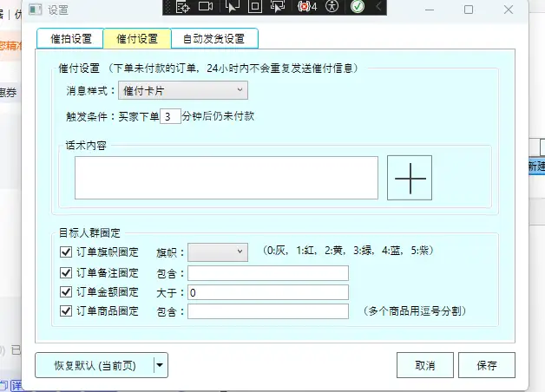Click the settings window app icon in title bar
This screenshot has width=545, height=392.
35,10
